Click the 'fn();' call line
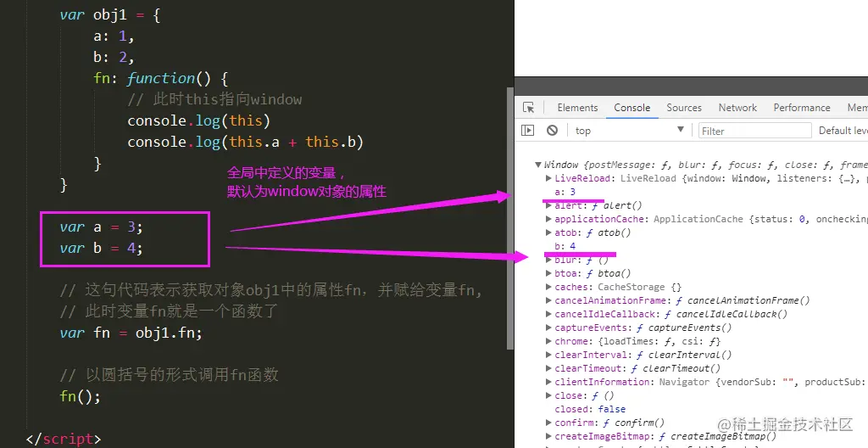This screenshot has height=448, width=868. tap(81, 396)
